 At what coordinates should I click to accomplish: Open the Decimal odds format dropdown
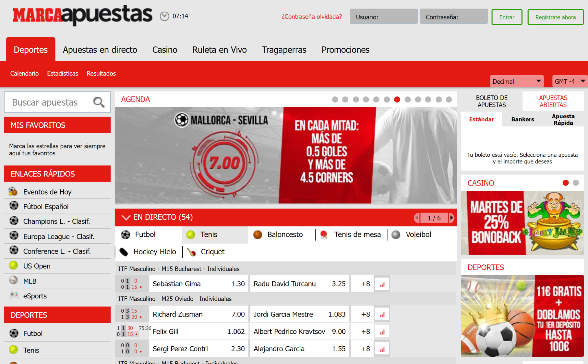pyautogui.click(x=517, y=81)
